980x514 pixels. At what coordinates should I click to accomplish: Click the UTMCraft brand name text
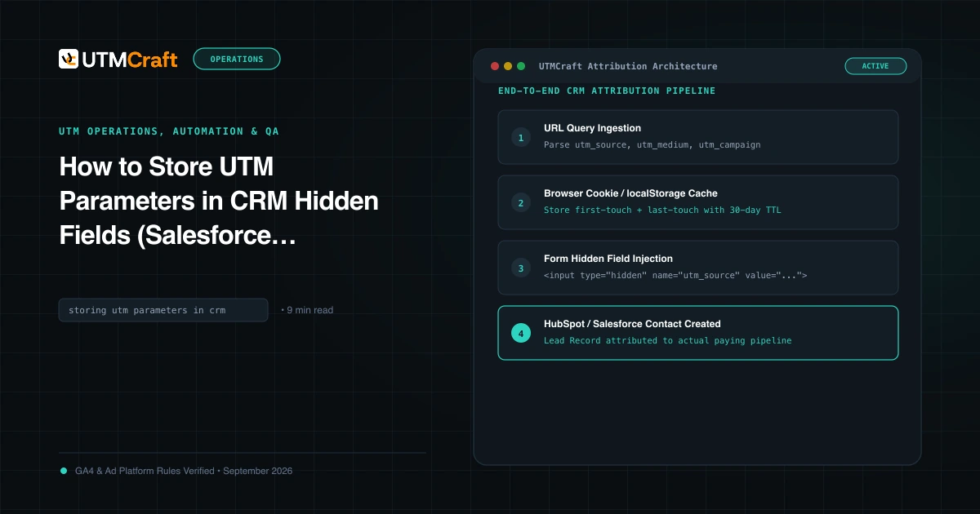point(130,60)
